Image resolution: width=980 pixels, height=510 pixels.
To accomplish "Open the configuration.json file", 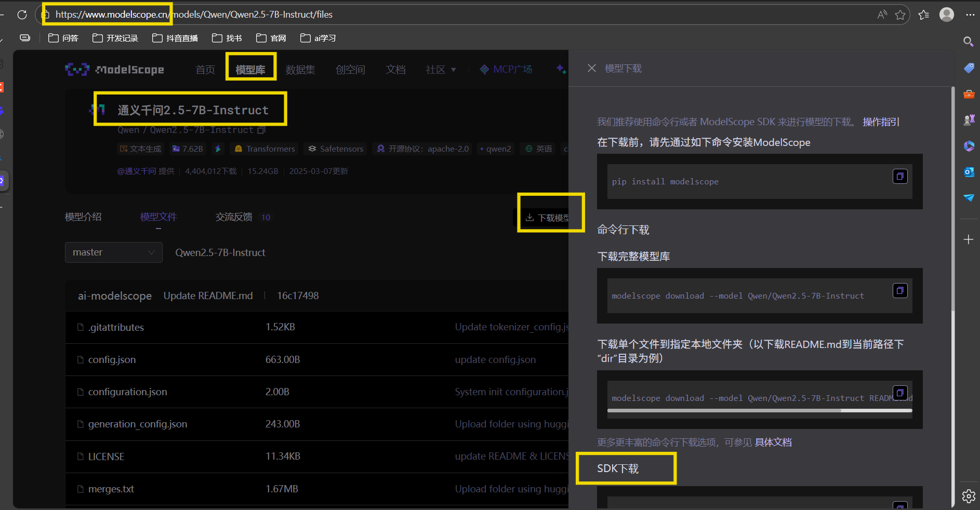I will [128, 392].
